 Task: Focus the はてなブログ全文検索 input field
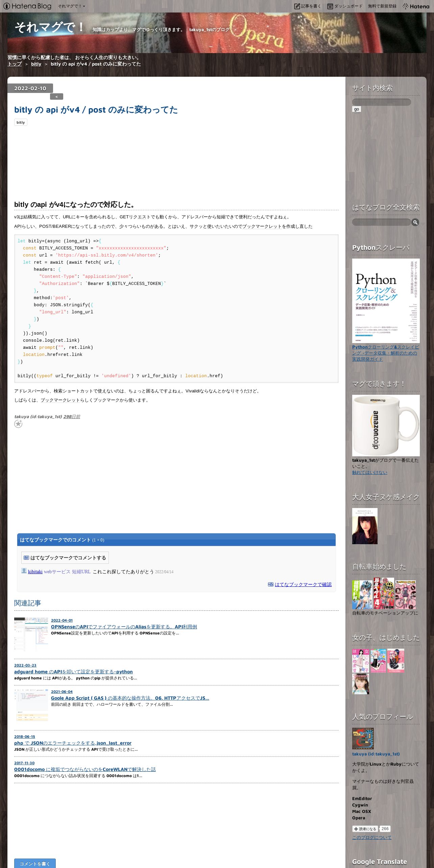(382, 222)
